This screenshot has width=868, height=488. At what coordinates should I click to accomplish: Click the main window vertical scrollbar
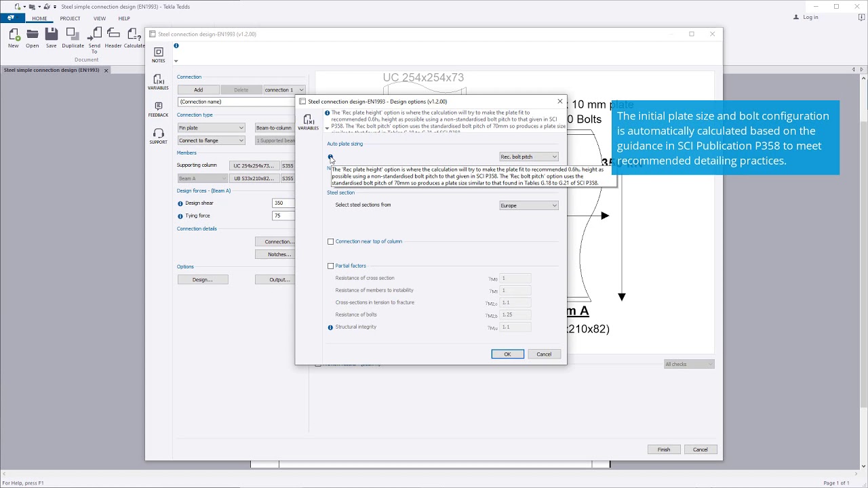pyautogui.click(x=863, y=264)
